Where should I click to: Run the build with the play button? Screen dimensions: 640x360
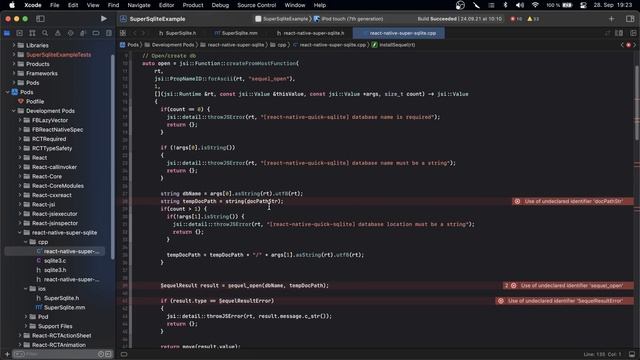click(x=104, y=19)
